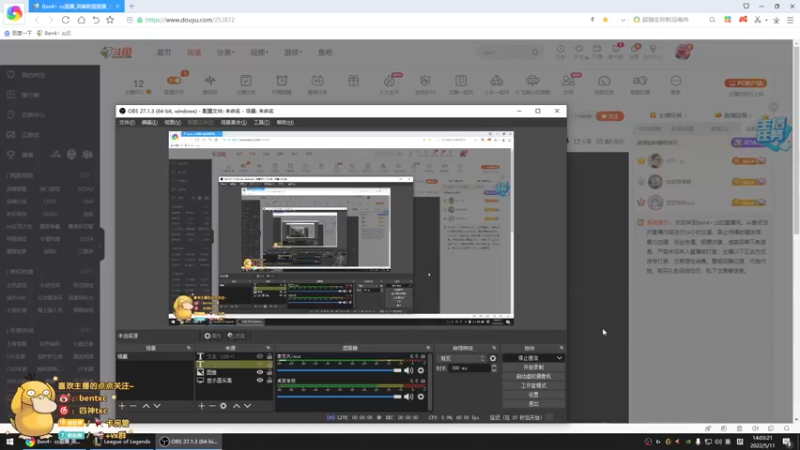Open the 编辑(E) menu in OBS
Viewport: 800px width, 450px height.
click(149, 122)
